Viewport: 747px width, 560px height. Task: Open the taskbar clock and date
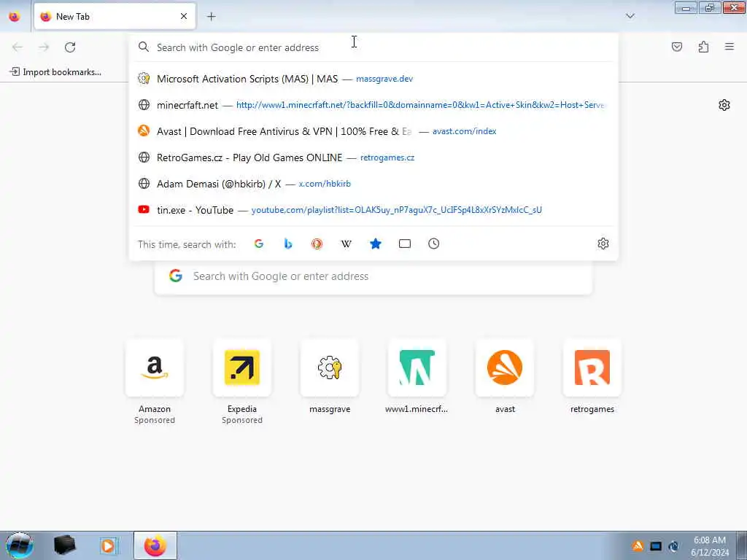(x=710, y=546)
